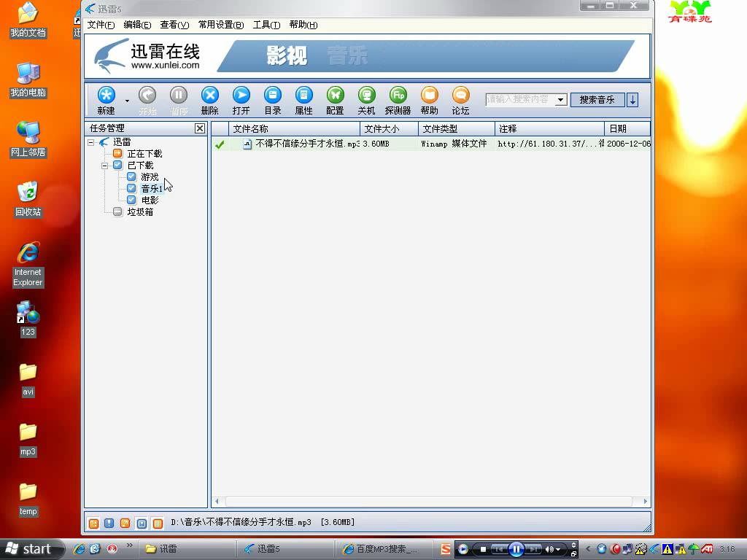Select the Internet Explorer desktop icon
Image resolution: width=747 pixels, height=560 pixels.
click(x=28, y=264)
